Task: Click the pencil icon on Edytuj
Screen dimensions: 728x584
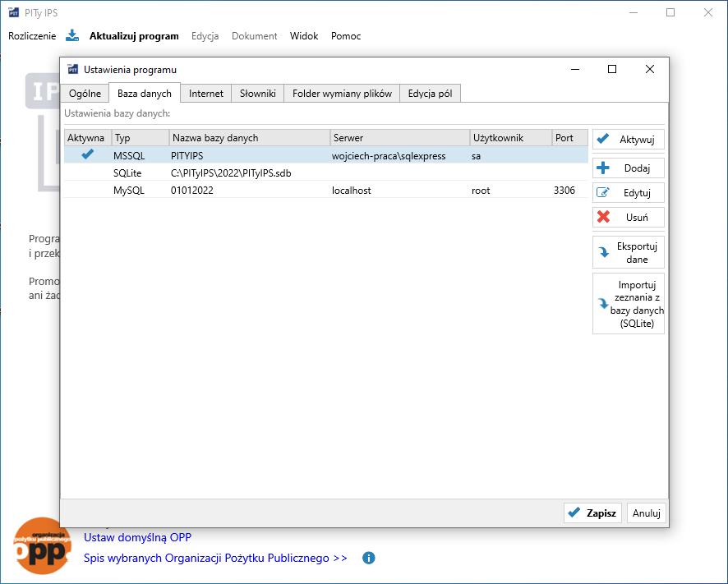Action: point(603,193)
